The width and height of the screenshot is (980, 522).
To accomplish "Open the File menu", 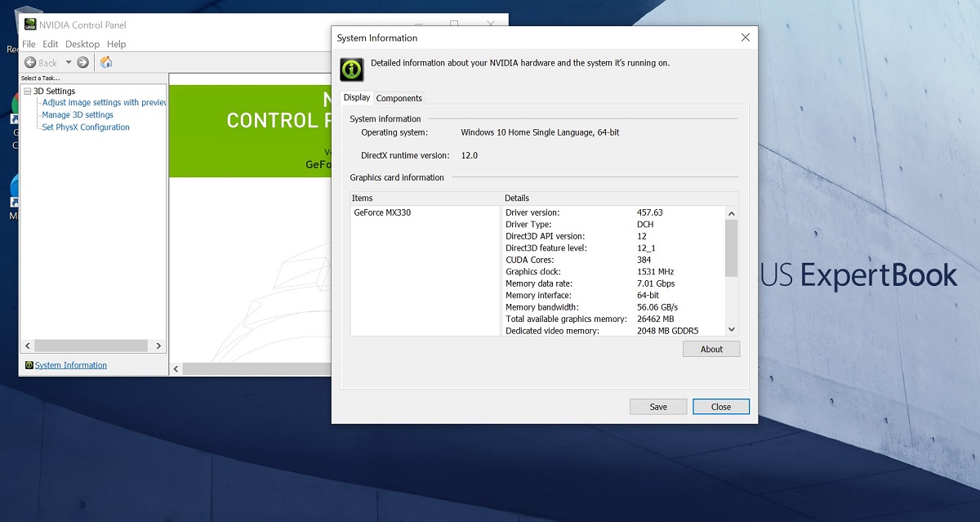I will pos(29,44).
